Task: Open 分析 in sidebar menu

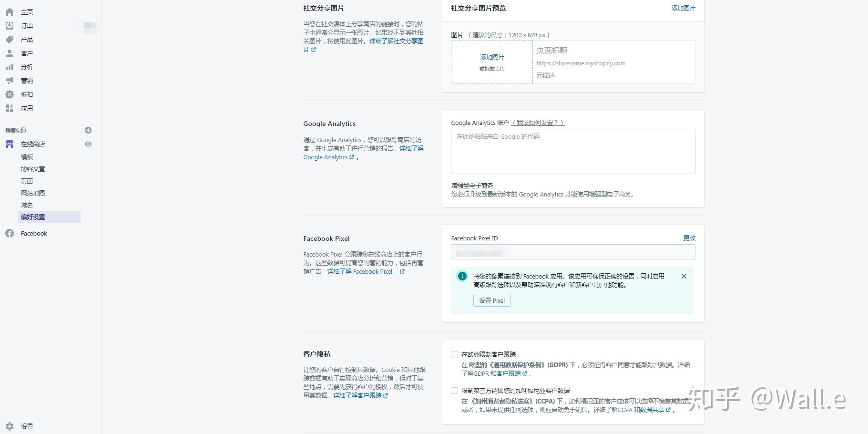Action: (27, 67)
